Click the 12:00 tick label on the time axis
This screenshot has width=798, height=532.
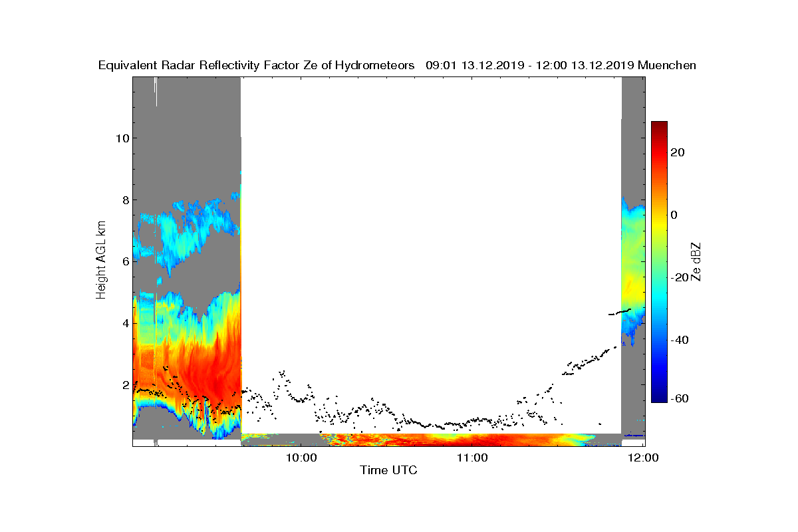coord(643,458)
